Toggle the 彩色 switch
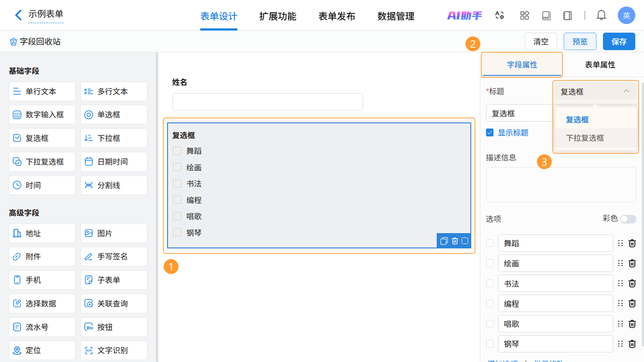Image resolution: width=644 pixels, height=362 pixels. coord(628,219)
